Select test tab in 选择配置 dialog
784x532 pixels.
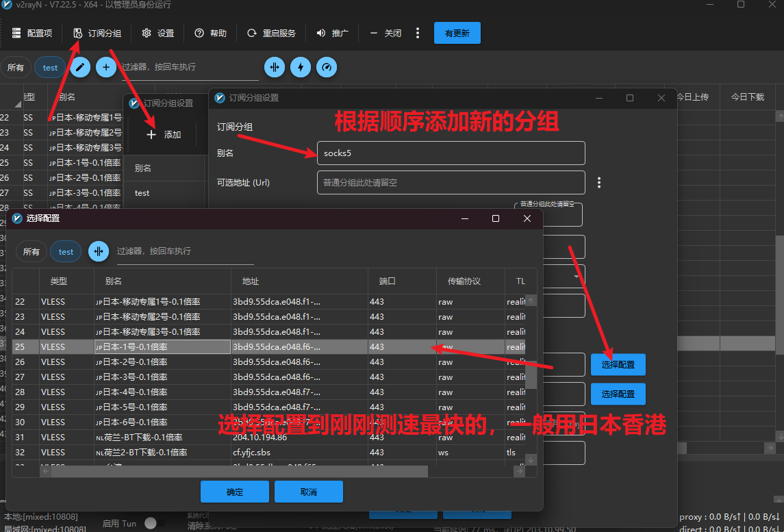coord(66,251)
